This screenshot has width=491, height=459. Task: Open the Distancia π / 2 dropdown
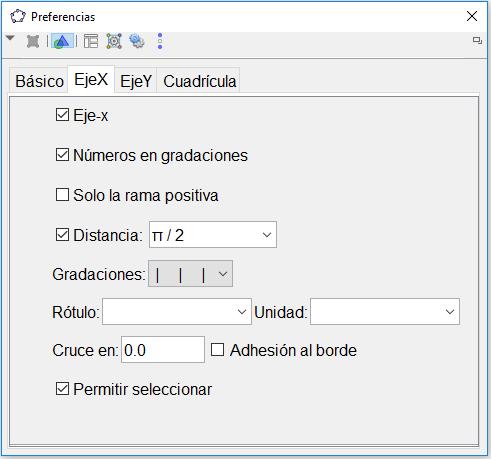click(213, 235)
